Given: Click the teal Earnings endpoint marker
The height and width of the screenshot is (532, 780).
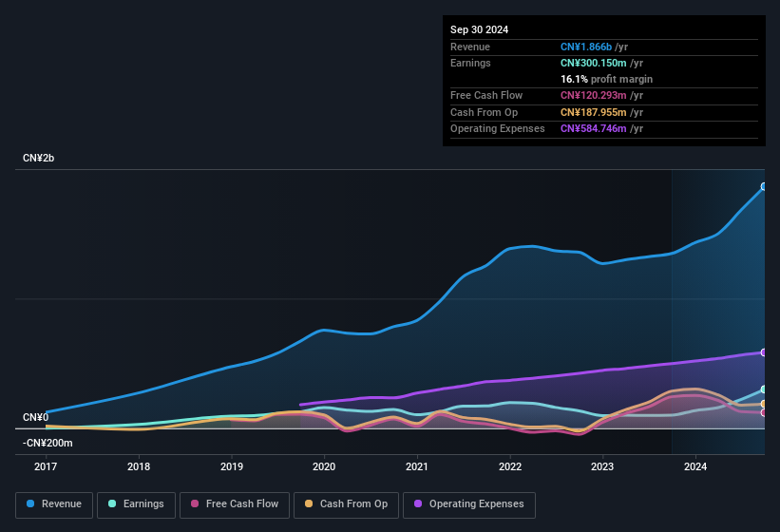Looking at the screenshot, I should coord(764,389).
